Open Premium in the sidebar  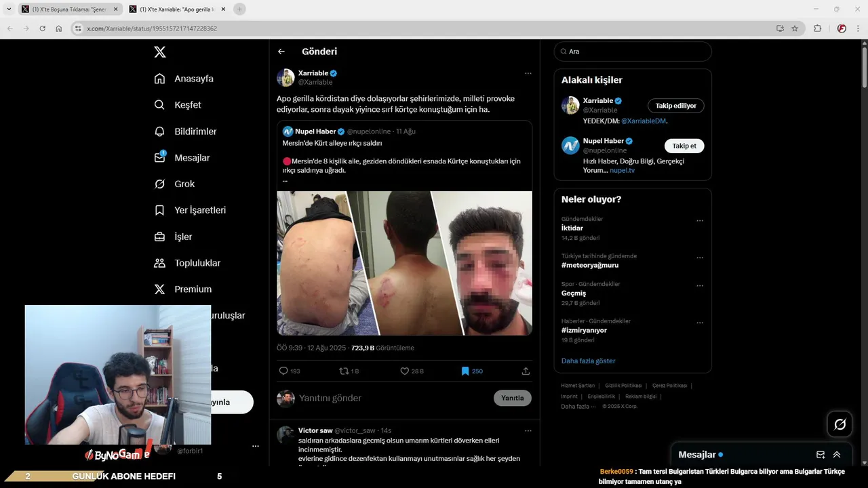tap(183, 289)
